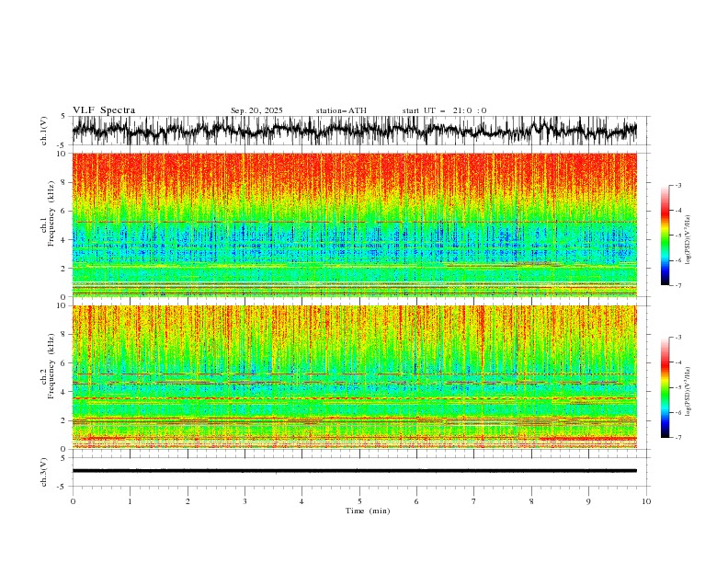Select the "start UT = 21:0 :0" text
This screenshot has height=563, width=728.
pos(444,110)
